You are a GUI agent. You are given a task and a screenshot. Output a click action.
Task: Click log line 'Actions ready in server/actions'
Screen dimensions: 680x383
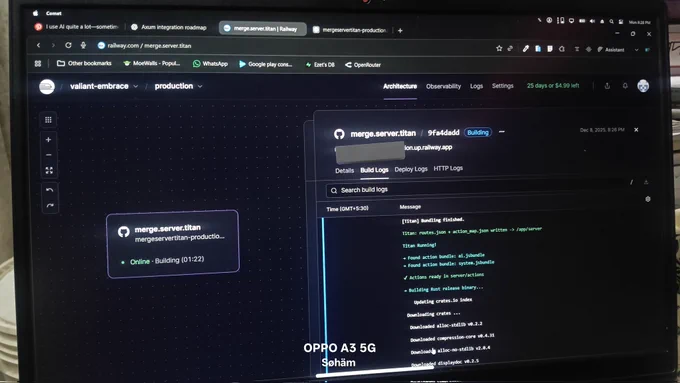point(444,276)
